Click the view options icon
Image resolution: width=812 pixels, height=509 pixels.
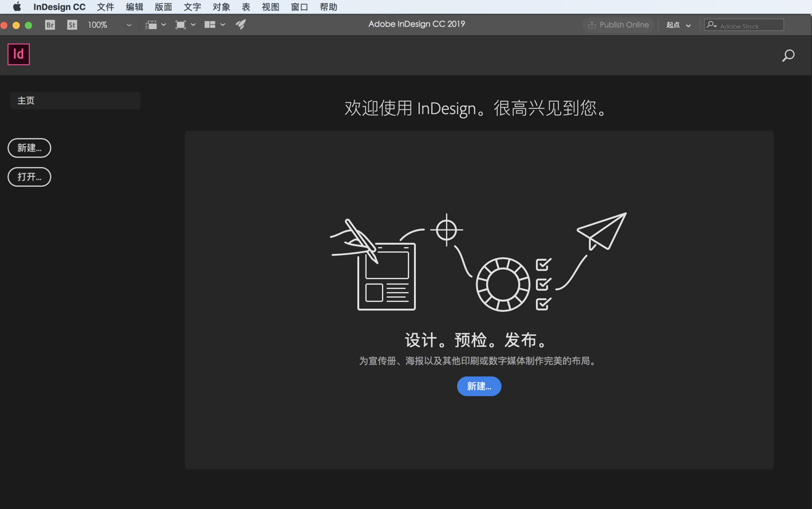pos(151,25)
